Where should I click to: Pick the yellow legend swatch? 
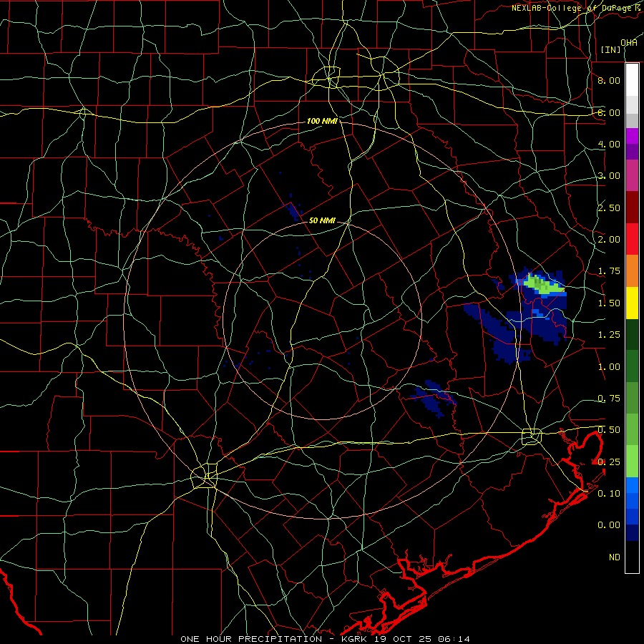pyautogui.click(x=632, y=303)
